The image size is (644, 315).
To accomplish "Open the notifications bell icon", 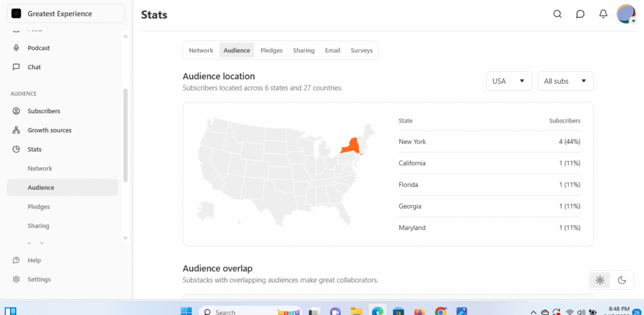I will 602,14.
